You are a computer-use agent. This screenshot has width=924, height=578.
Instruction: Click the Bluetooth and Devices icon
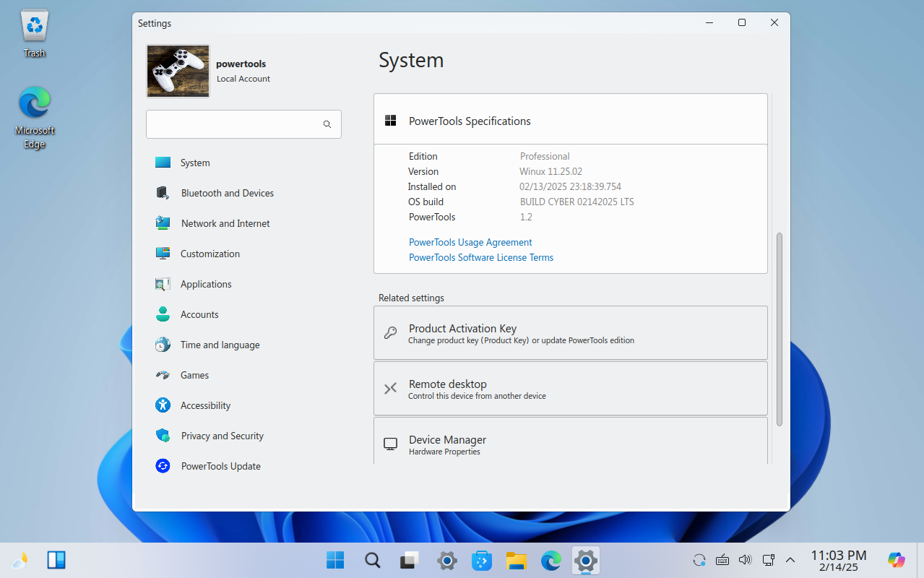pyautogui.click(x=163, y=193)
